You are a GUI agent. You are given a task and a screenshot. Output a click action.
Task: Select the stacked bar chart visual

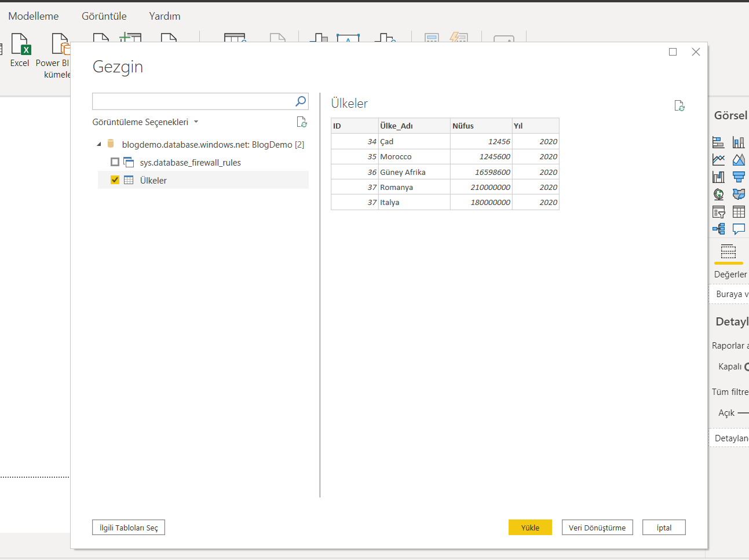(x=718, y=142)
